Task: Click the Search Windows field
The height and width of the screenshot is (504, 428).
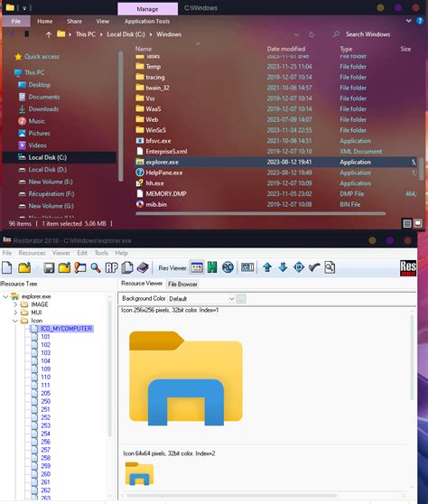Action: 368,34
